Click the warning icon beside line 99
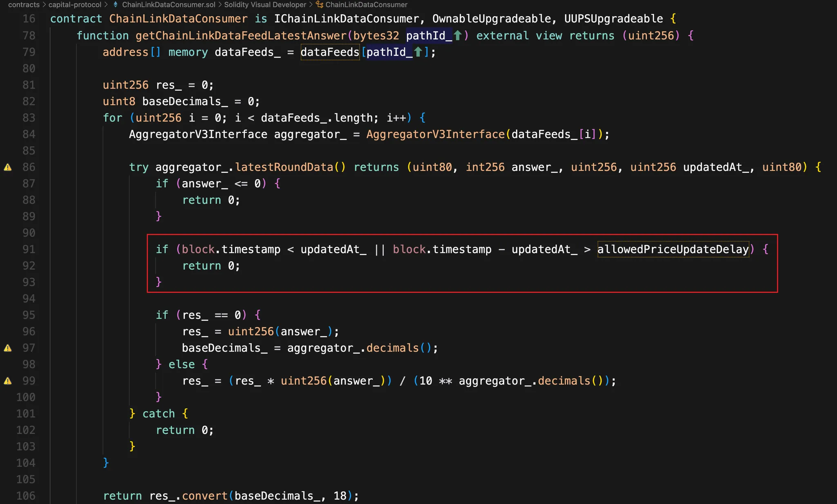The height and width of the screenshot is (504, 837). tap(8, 381)
